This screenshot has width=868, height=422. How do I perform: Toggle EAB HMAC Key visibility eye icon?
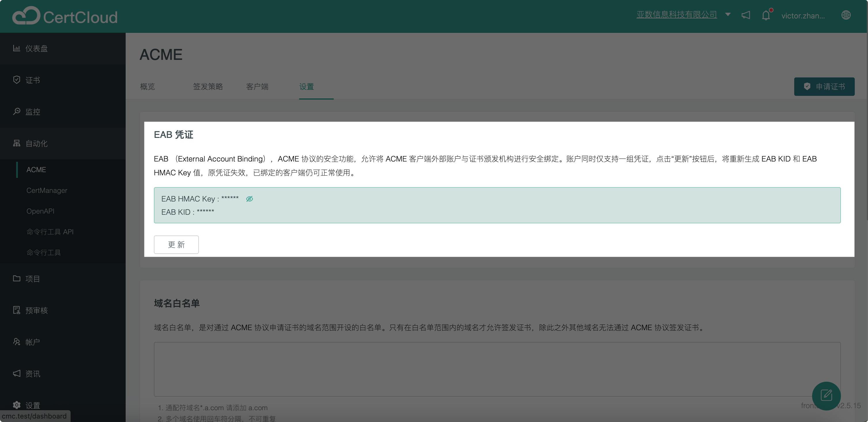point(249,199)
